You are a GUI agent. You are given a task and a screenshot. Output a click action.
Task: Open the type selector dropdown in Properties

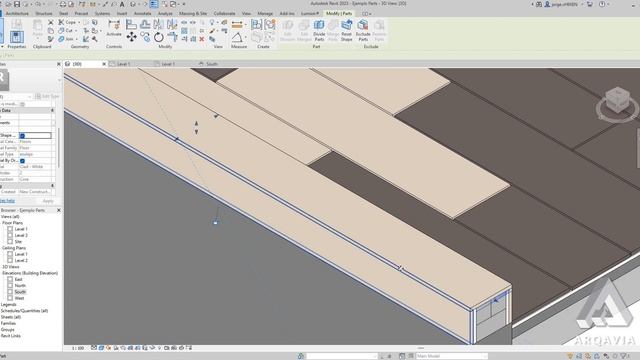[29, 97]
